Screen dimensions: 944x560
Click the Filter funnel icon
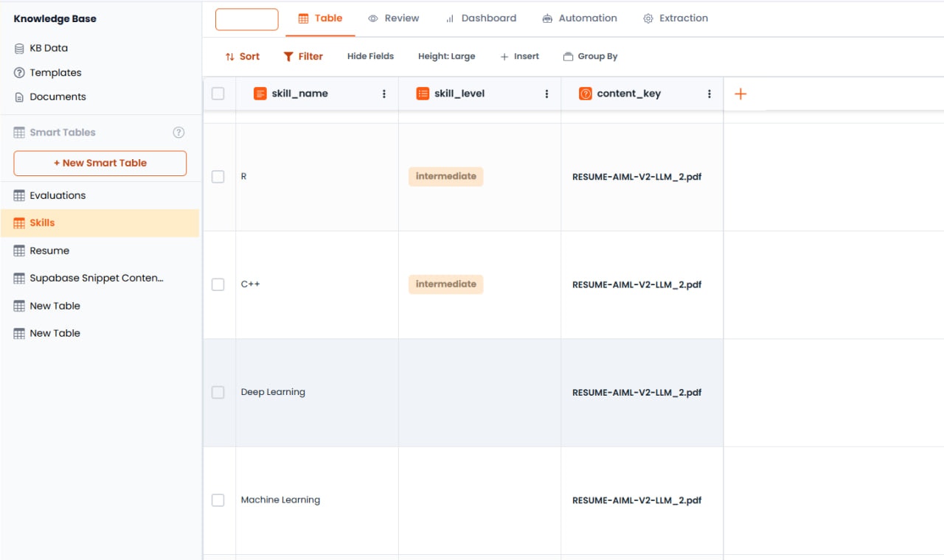pos(288,56)
